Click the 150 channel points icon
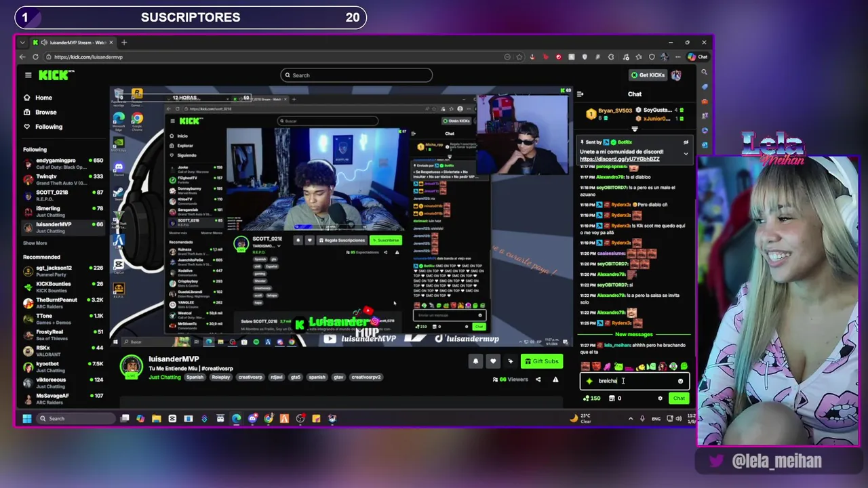 tap(591, 399)
